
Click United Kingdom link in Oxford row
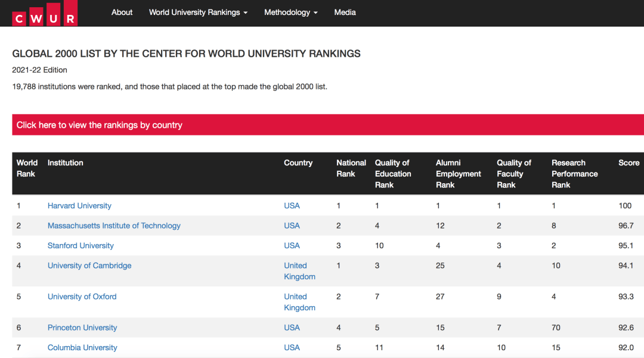click(x=299, y=302)
